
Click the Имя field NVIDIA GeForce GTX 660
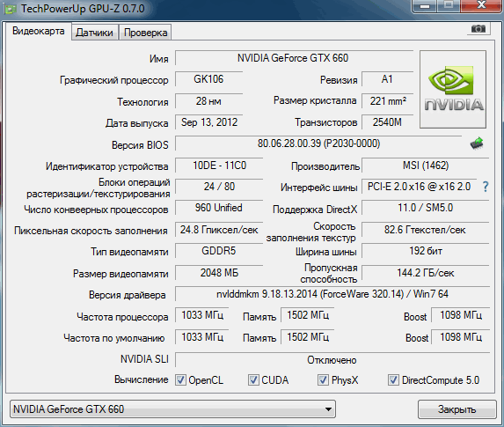294,58
